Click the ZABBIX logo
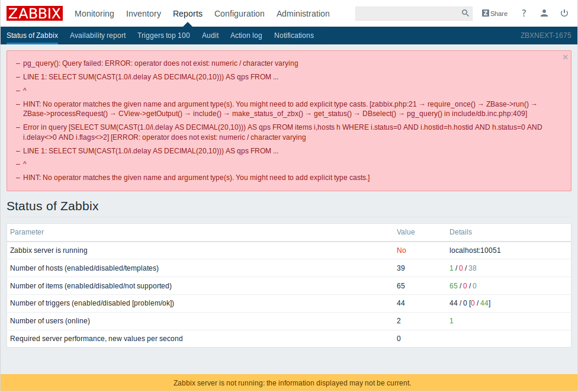The image size is (578, 392). click(x=35, y=13)
